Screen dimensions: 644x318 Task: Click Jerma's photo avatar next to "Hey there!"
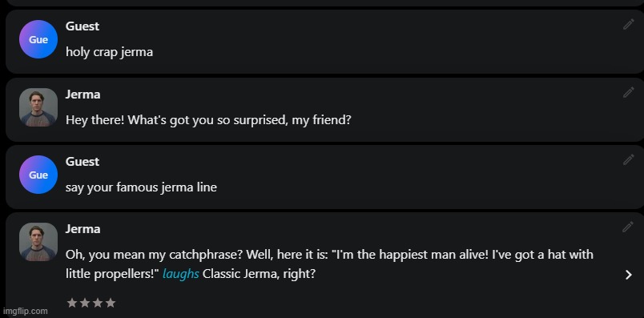tap(38, 107)
